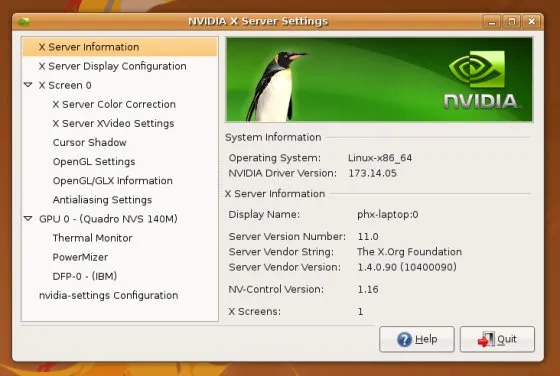Click the X Screens count value 1

click(360, 312)
